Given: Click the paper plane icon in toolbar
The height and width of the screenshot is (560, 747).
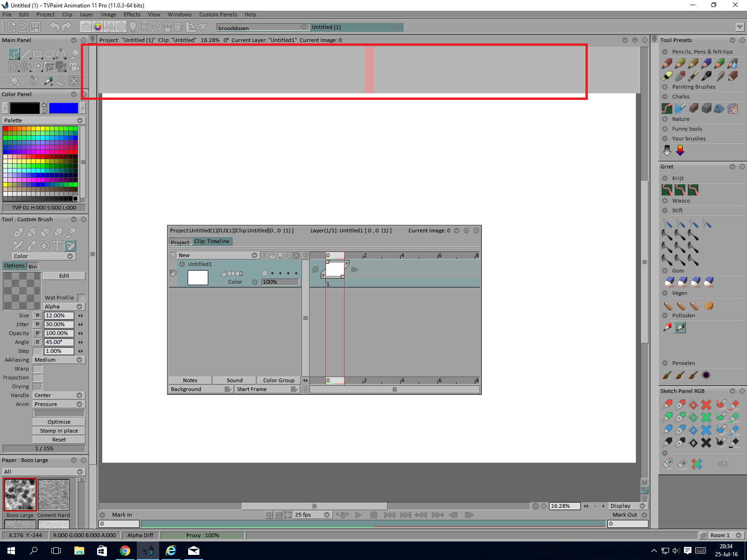Looking at the screenshot, I should coord(203,27).
